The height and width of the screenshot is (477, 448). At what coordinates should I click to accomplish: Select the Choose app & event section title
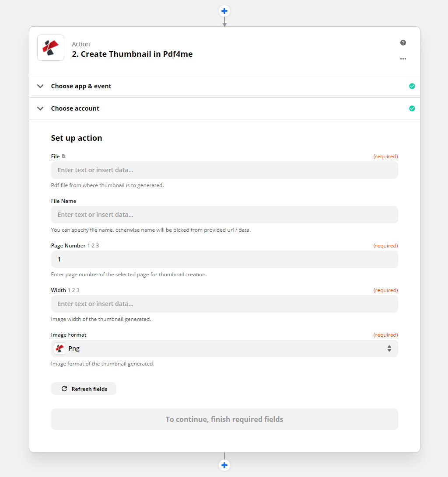tap(81, 86)
